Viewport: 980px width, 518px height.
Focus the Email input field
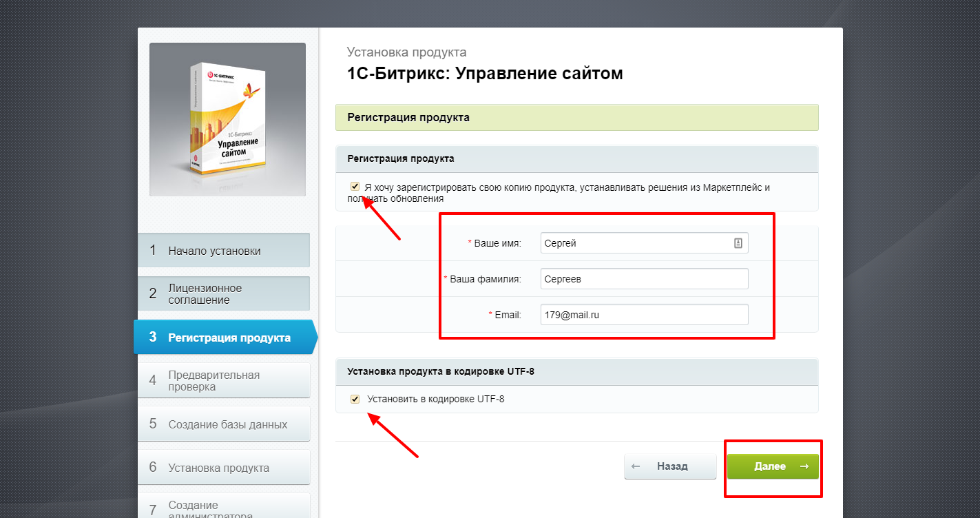pos(645,315)
